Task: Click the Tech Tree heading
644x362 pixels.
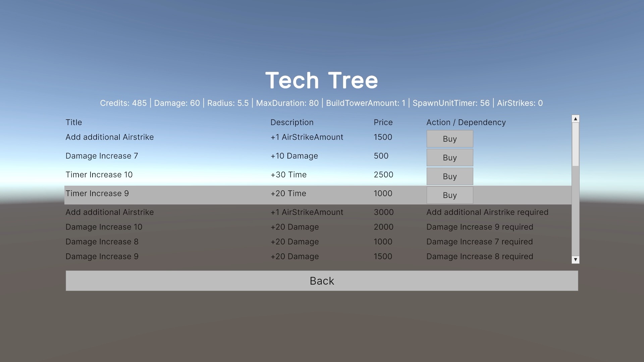Action: coord(321,80)
